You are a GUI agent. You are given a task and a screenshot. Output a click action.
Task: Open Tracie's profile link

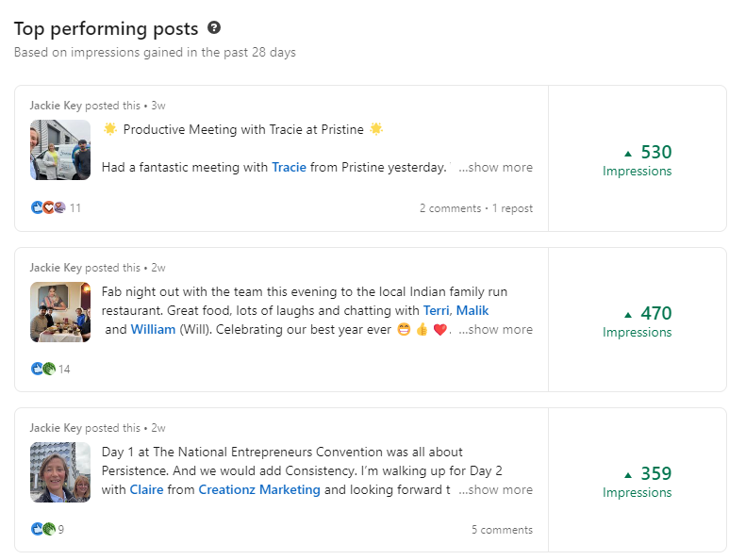[x=289, y=167]
